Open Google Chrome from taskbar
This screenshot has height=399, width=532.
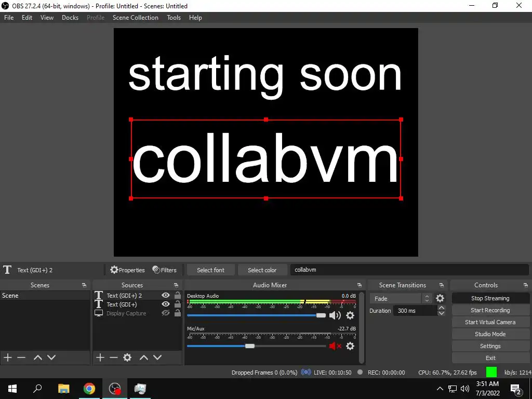tap(89, 389)
